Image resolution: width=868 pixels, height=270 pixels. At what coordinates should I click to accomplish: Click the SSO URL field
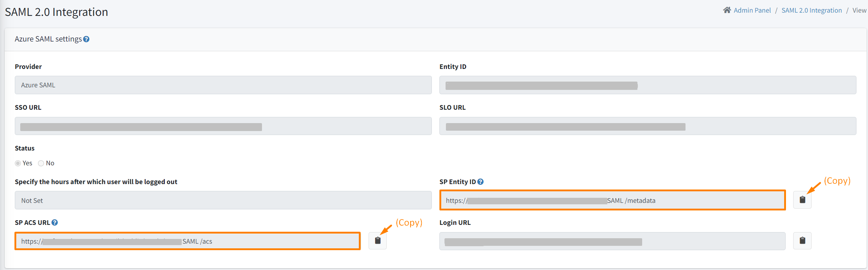coord(223,126)
